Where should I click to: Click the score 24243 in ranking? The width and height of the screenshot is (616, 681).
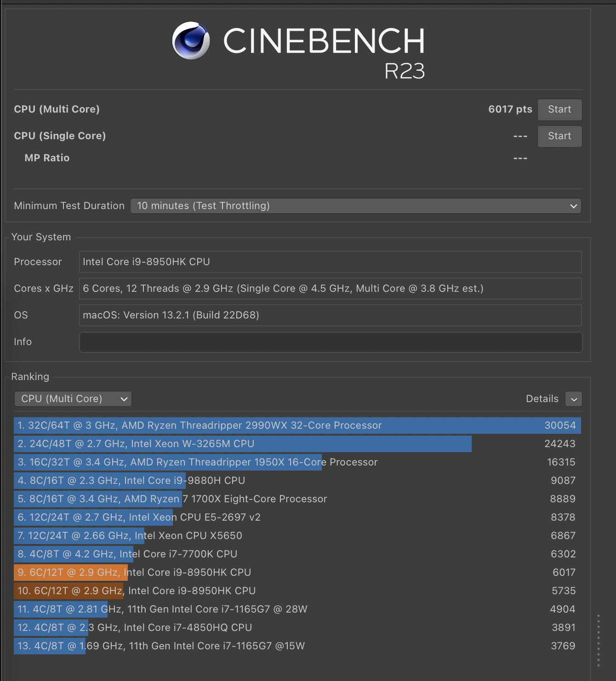click(x=560, y=444)
